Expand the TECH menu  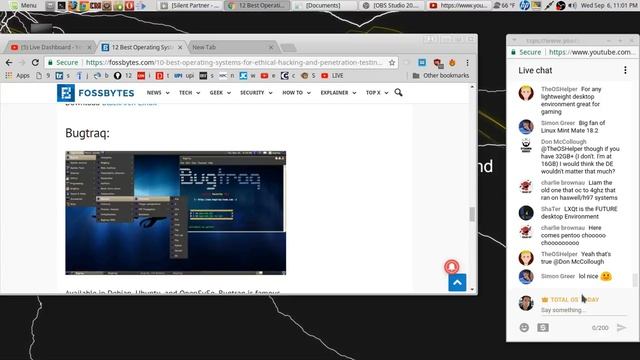click(189, 93)
